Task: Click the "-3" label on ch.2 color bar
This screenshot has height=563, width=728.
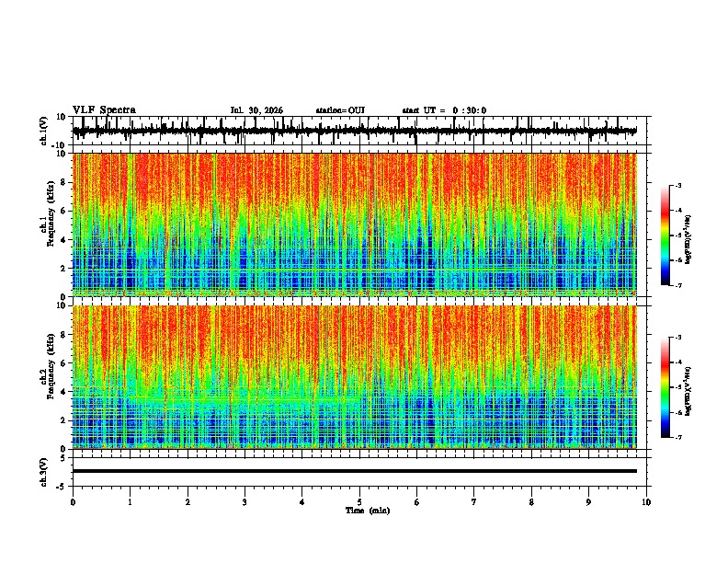Action: 678,338
